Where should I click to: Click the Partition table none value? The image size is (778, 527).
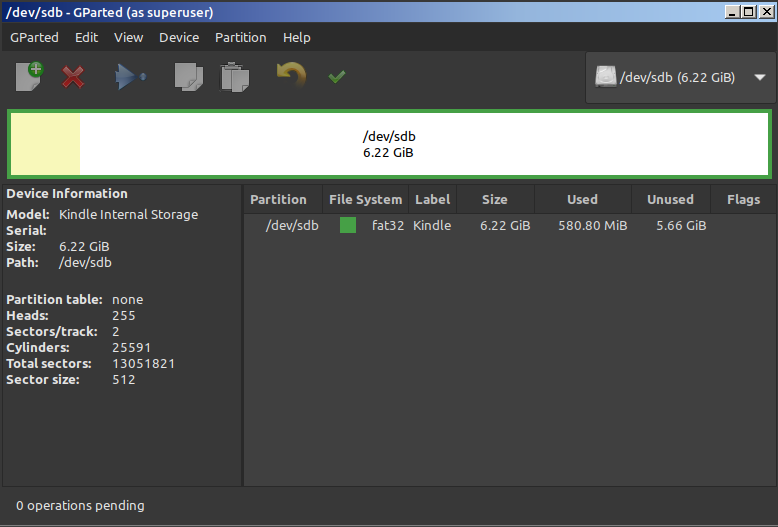pos(128,300)
